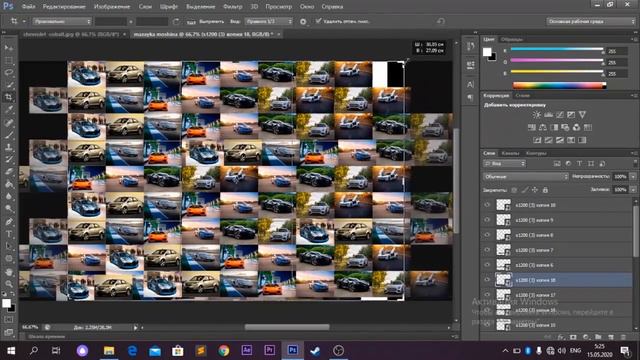Open the layer blend mode dropdown
Image resolution: width=640 pixels, height=360 pixels.
click(x=526, y=177)
